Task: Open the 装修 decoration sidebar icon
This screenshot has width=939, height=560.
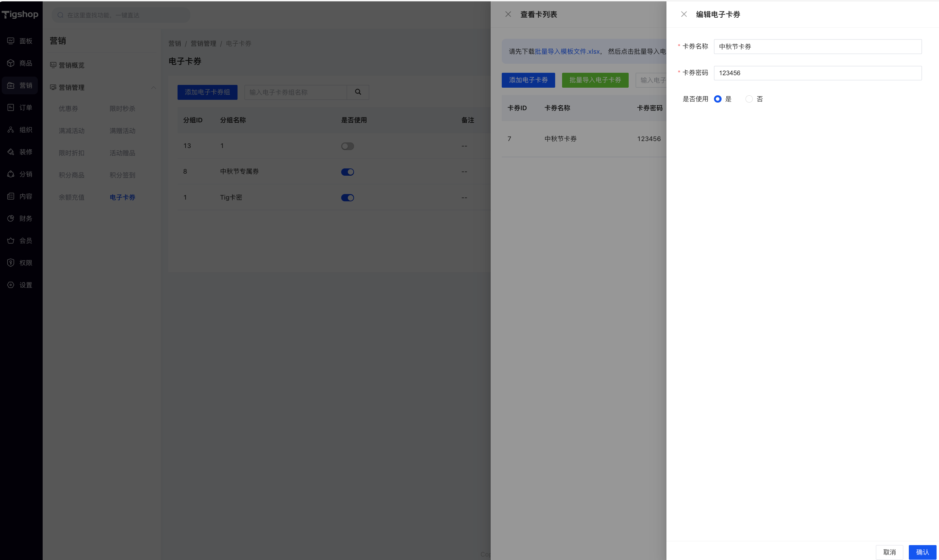Action: click(10, 152)
